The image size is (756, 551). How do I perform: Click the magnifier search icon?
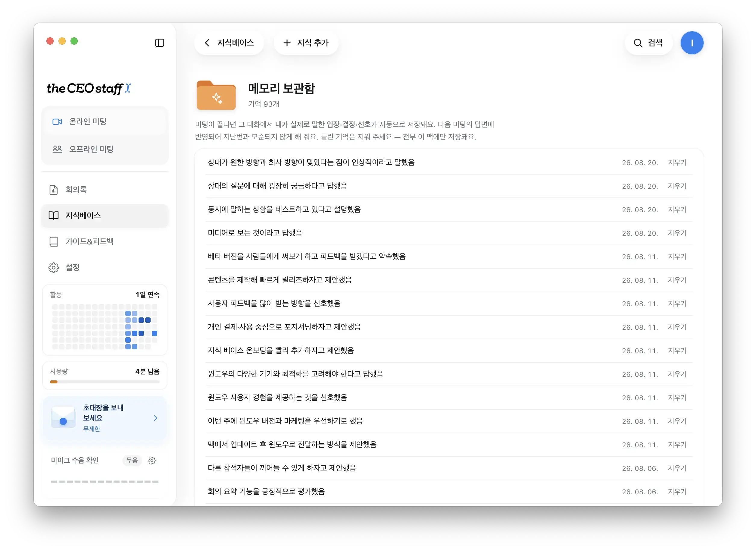point(638,43)
